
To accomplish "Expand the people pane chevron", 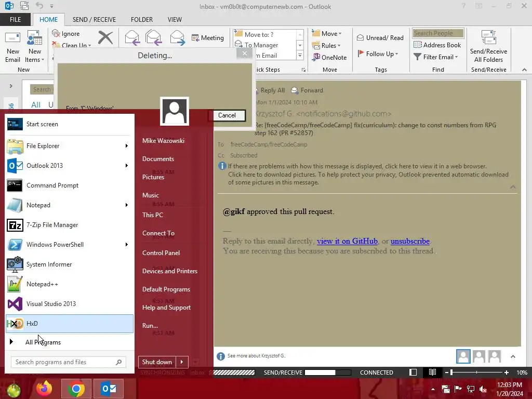I will coord(513,356).
